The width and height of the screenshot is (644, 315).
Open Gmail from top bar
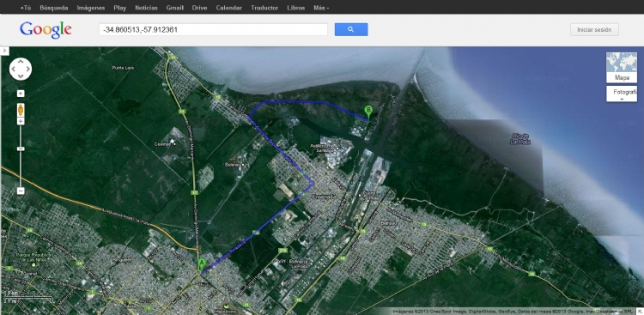click(174, 8)
